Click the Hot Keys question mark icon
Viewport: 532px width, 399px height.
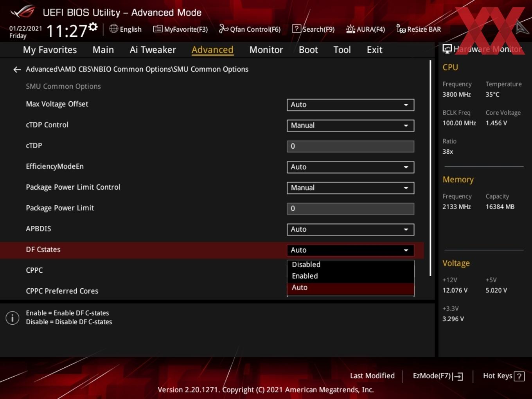[519, 376]
